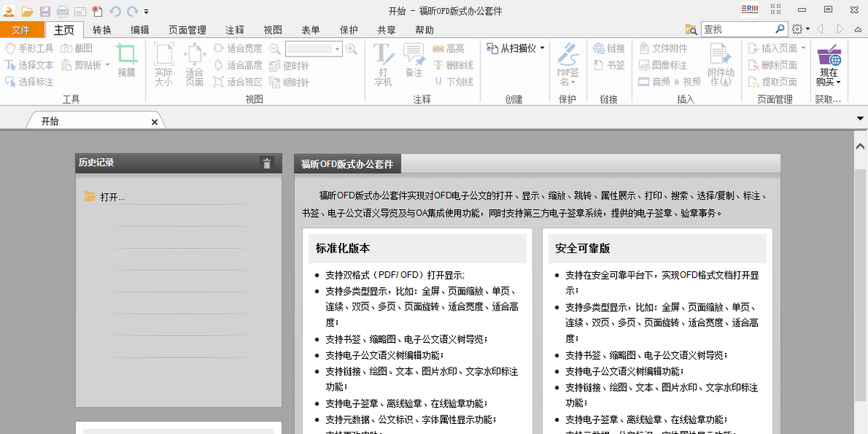The image size is (868, 434).
Task: Select the 备注 note tool
Action: coord(414,60)
